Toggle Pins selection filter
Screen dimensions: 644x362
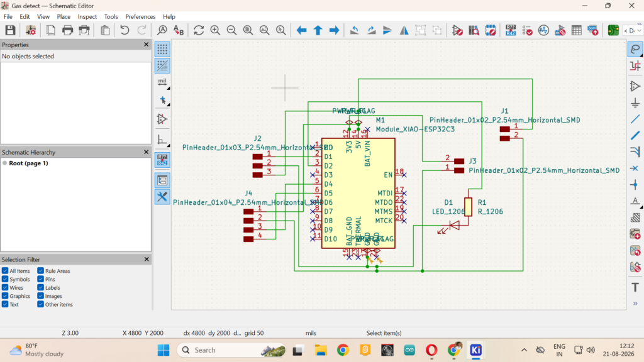[41, 279]
